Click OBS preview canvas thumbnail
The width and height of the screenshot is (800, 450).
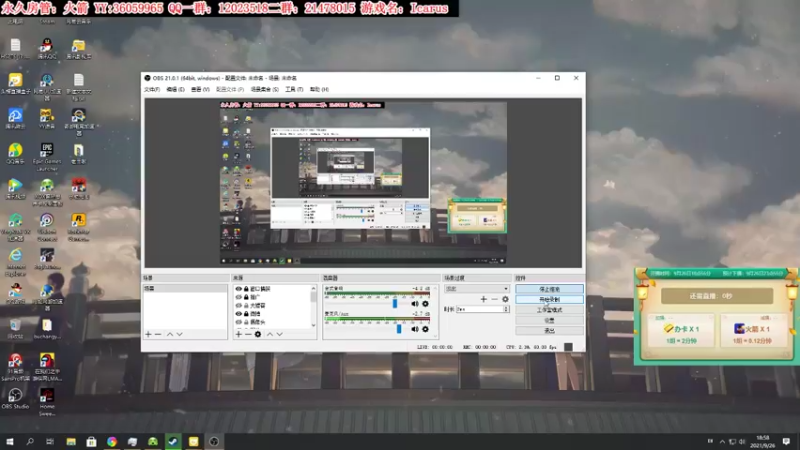pyautogui.click(x=363, y=183)
